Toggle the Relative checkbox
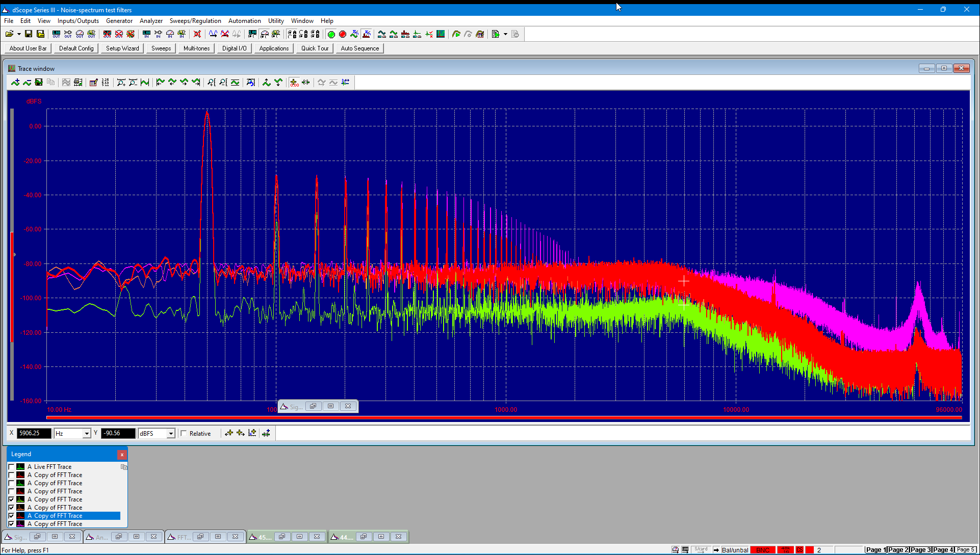 [x=184, y=433]
